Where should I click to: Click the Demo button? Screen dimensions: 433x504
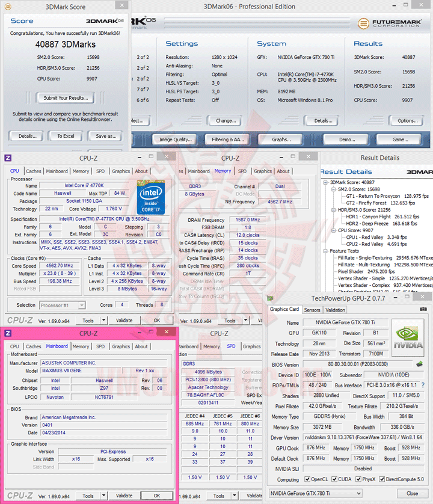coord(347,139)
